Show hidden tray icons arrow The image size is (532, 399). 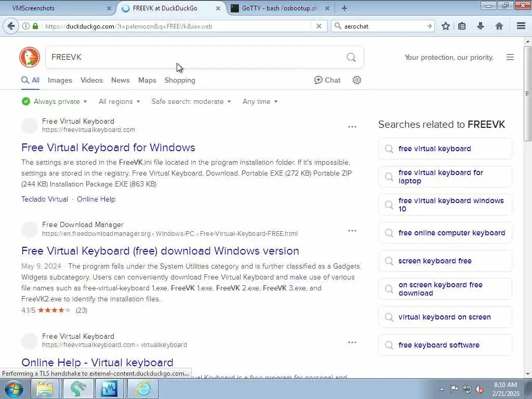pyautogui.click(x=442, y=390)
